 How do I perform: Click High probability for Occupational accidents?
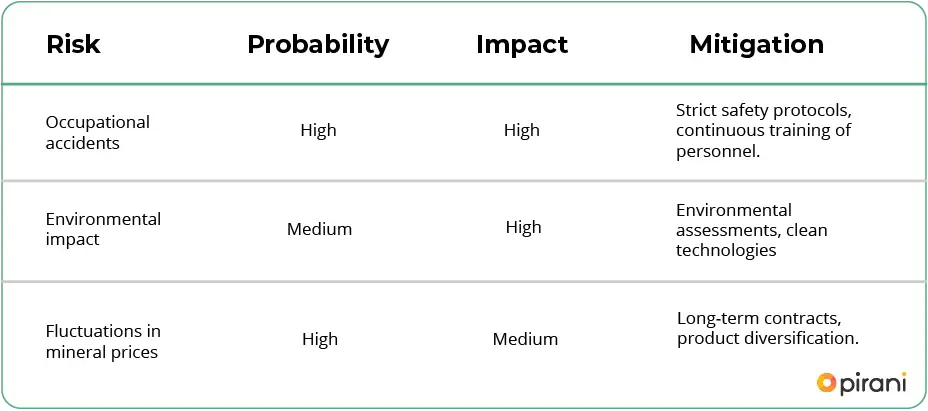(x=318, y=130)
